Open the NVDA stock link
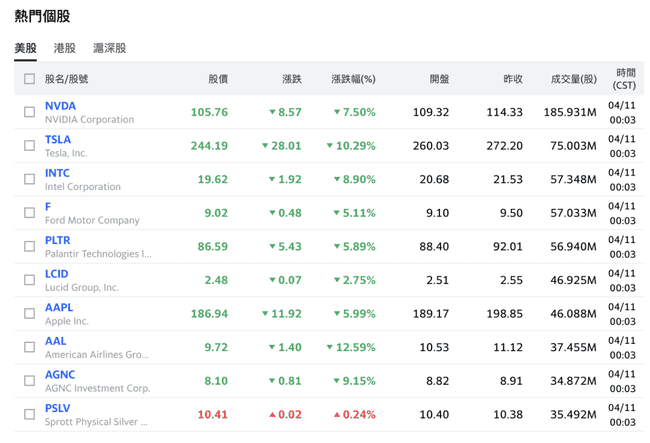 pos(61,106)
